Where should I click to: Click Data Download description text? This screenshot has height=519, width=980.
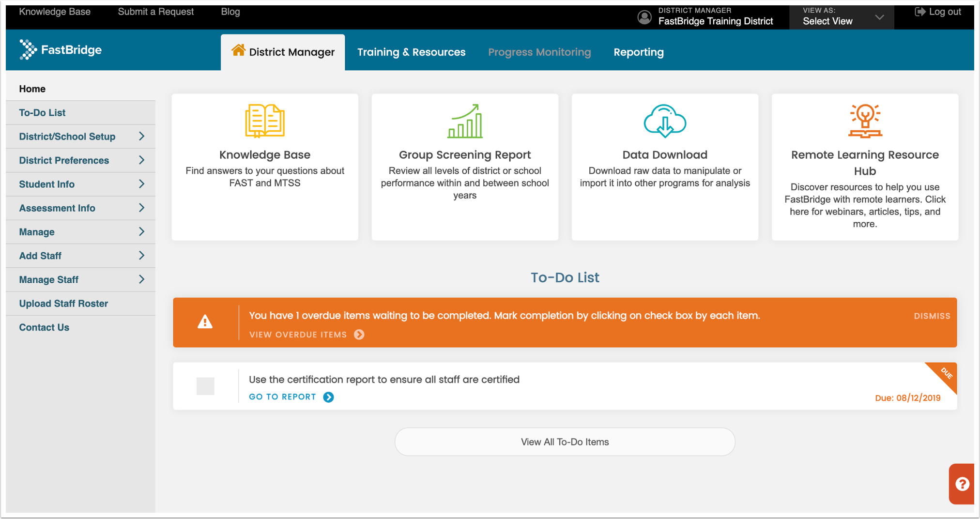(x=665, y=177)
